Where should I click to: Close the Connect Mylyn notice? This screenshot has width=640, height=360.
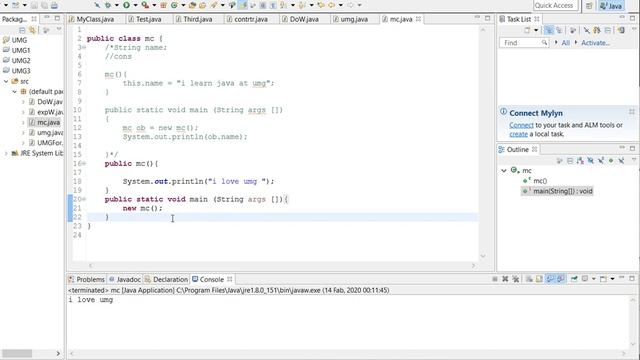coord(631,111)
